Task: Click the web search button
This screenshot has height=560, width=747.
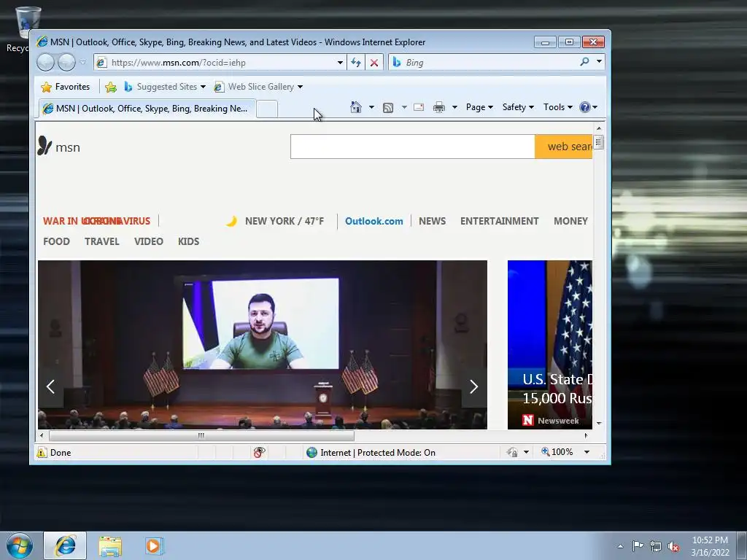Action: [564, 147]
